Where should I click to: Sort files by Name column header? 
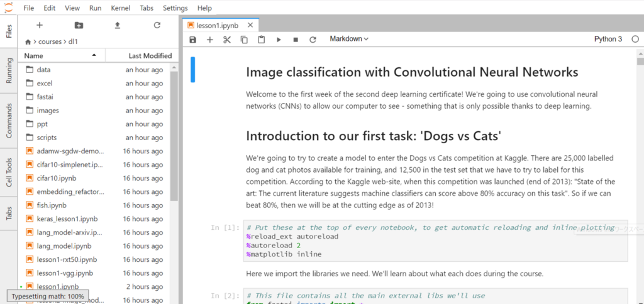[62, 56]
